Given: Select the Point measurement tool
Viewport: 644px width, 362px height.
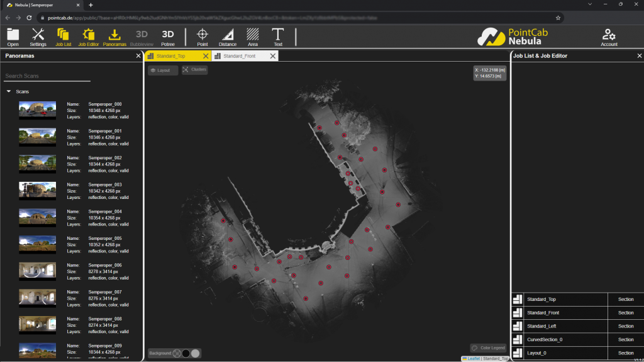Looking at the screenshot, I should tap(203, 36).
